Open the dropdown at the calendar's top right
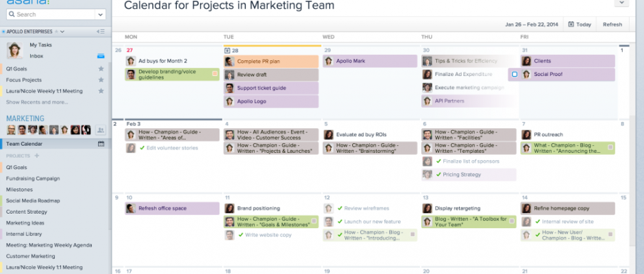 [621, 3]
